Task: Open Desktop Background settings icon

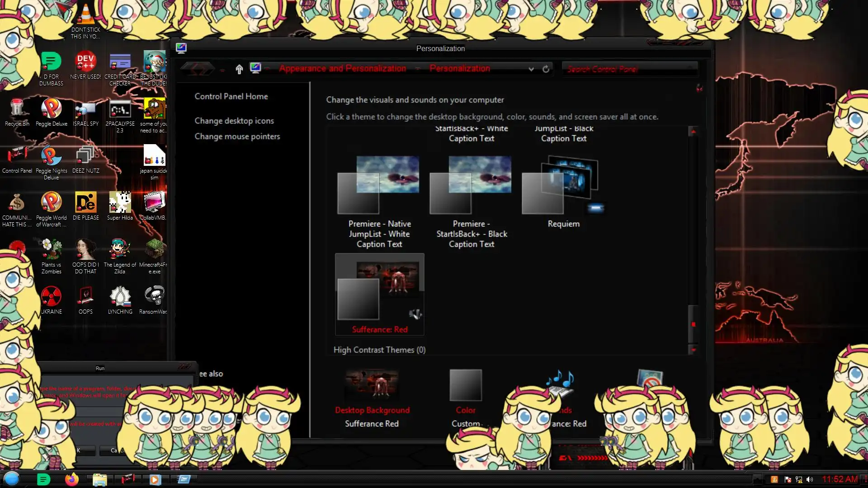Action: tap(372, 384)
